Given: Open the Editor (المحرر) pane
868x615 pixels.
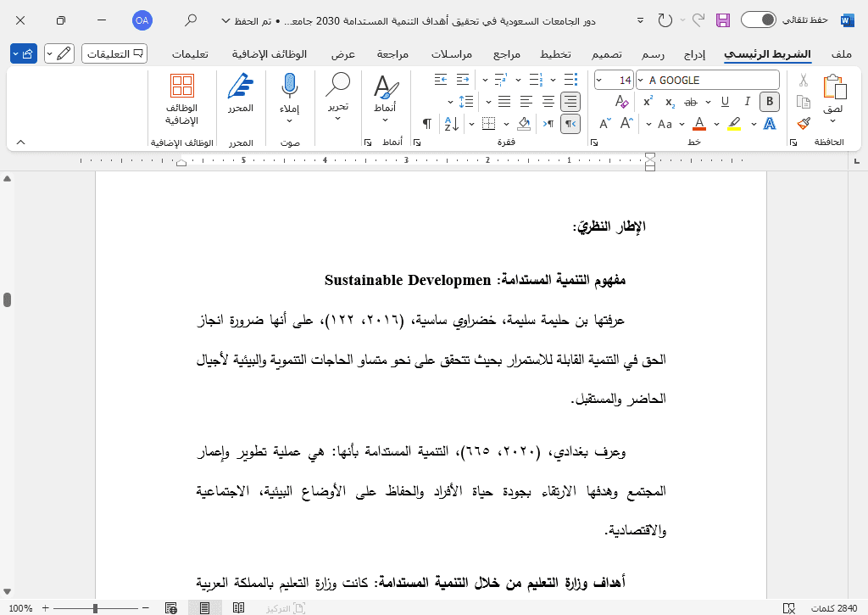Looking at the screenshot, I should [240, 93].
